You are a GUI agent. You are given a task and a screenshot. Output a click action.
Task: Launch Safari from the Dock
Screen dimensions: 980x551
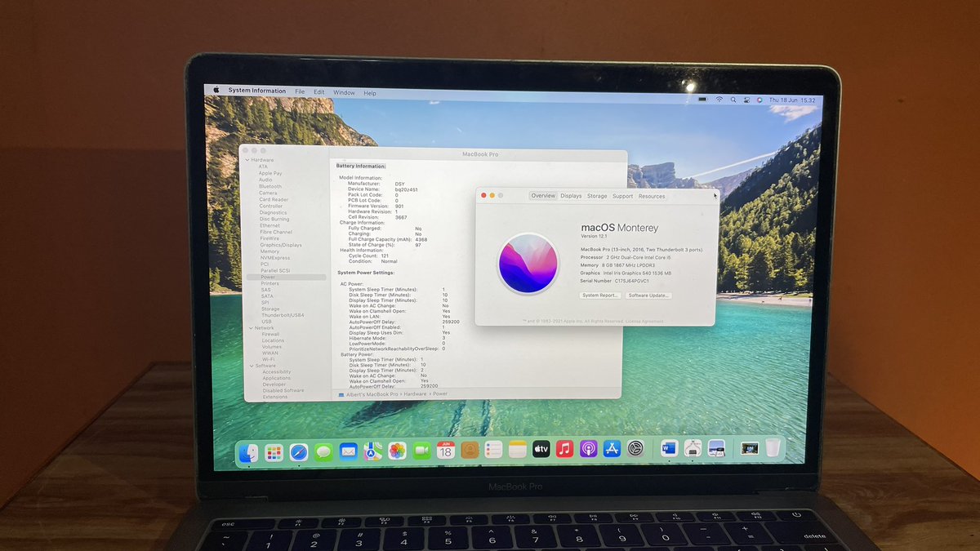(299, 451)
